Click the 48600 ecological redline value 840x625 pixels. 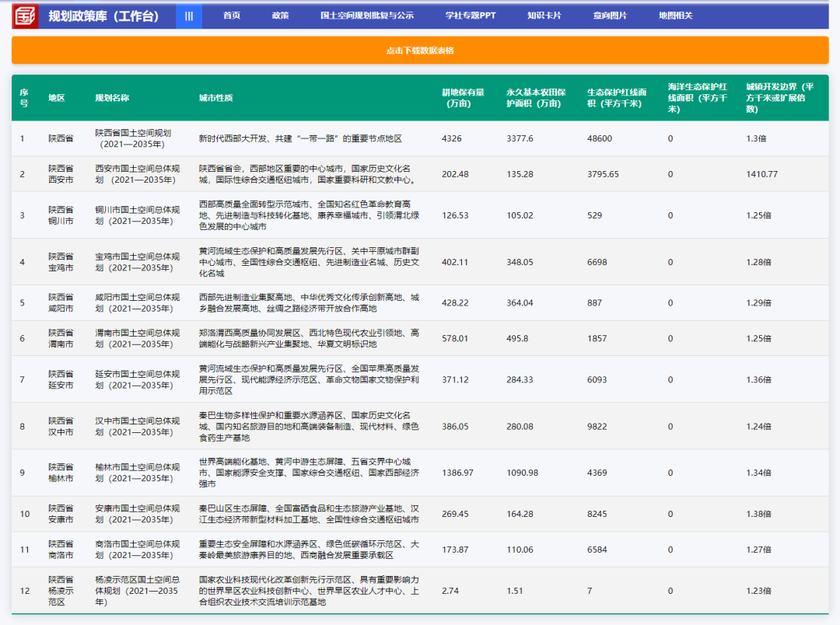click(x=600, y=138)
